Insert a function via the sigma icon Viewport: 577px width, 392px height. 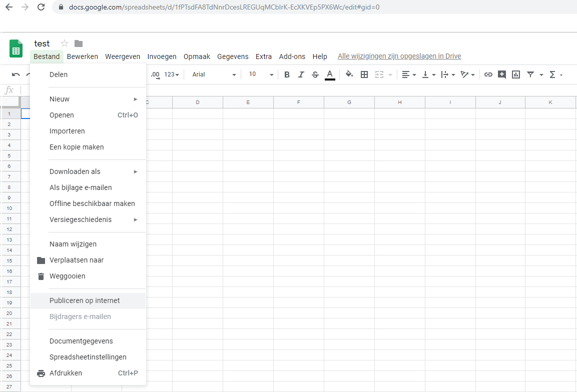coord(552,74)
